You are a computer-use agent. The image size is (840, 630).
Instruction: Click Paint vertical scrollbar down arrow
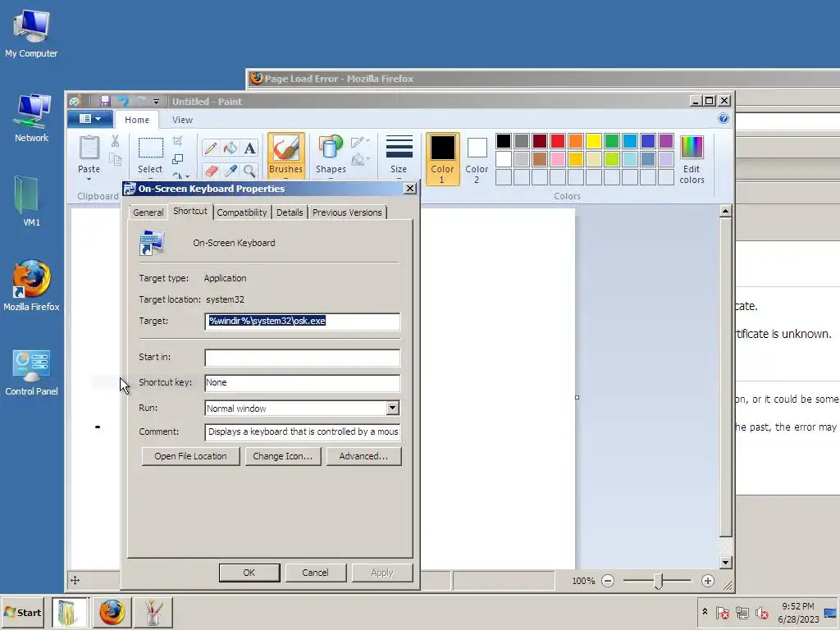[725, 562]
